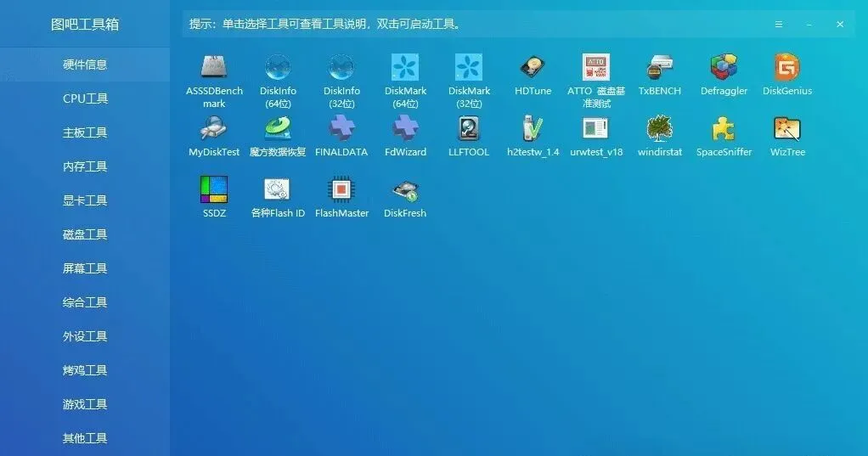Select the DiskInfo (64位) icon
The height and width of the screenshot is (456, 868).
278,68
